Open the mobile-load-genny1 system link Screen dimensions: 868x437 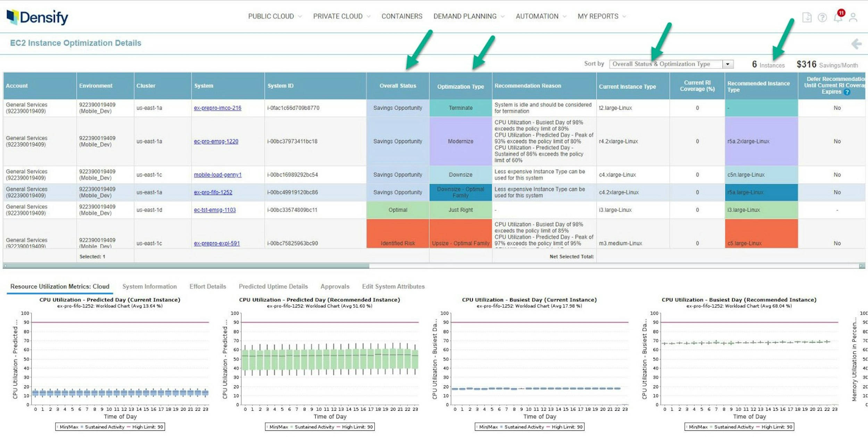218,175
